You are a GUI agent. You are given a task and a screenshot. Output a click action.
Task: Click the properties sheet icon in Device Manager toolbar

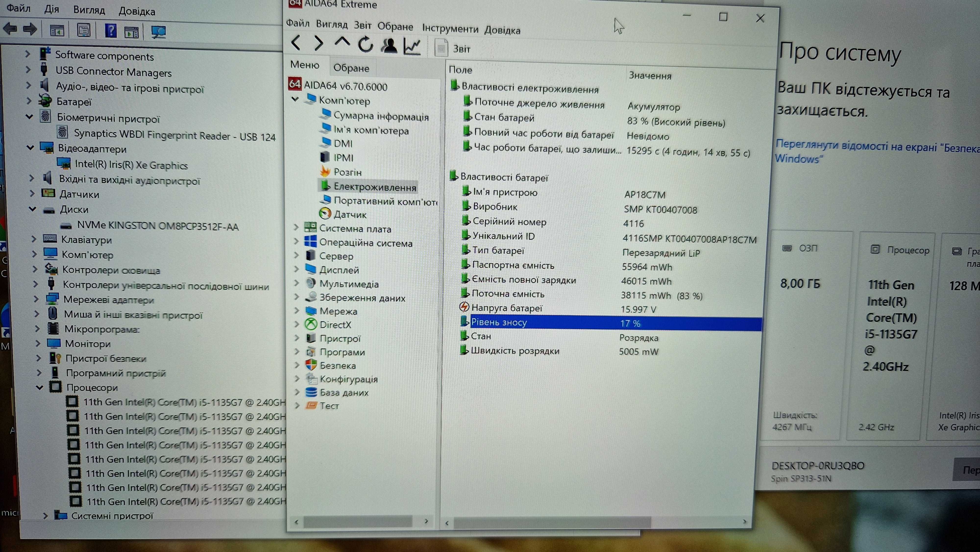coord(84,30)
